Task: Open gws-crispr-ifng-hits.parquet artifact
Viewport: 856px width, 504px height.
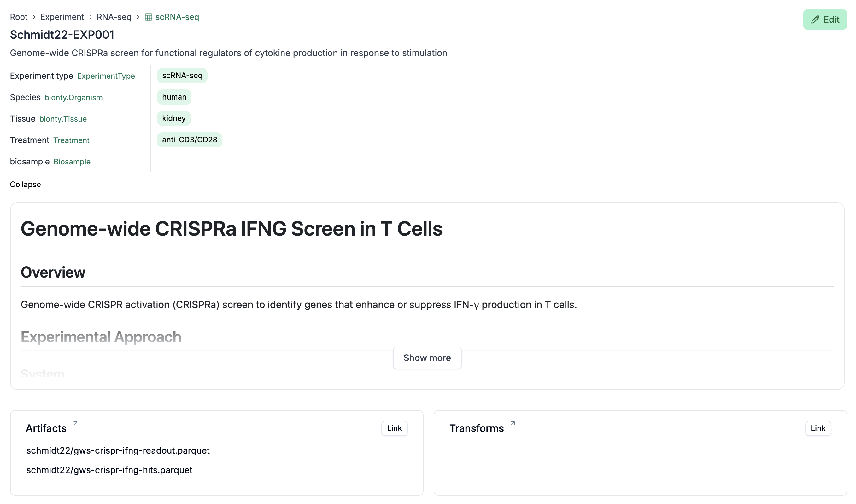Action: (109, 470)
